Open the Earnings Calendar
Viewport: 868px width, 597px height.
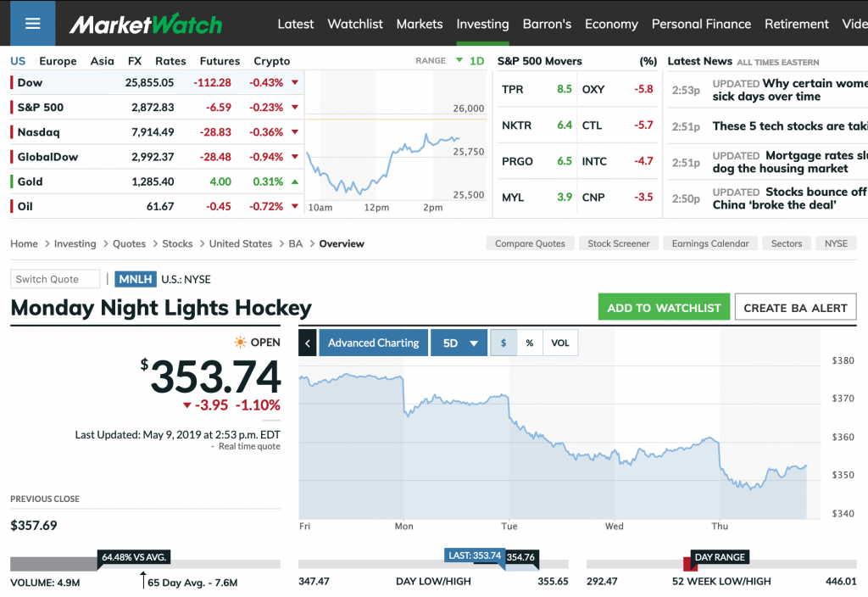pyautogui.click(x=710, y=243)
